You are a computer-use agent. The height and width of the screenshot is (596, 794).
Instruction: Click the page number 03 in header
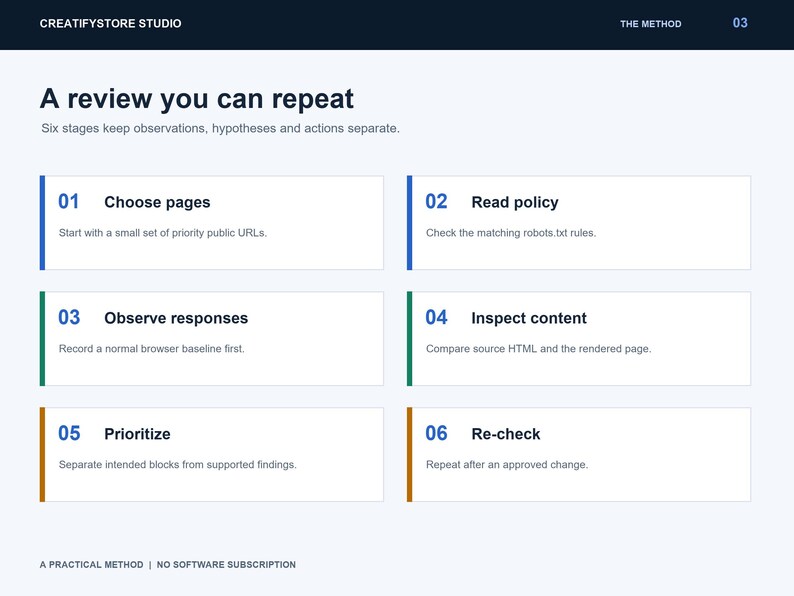point(740,23)
